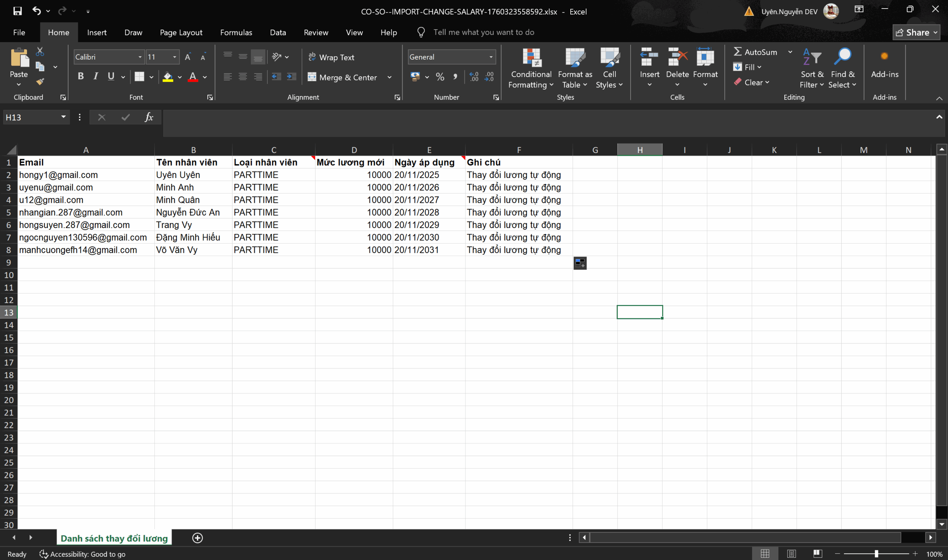Click the Quick Analysis icon below the data
The image size is (948, 560).
point(580,263)
